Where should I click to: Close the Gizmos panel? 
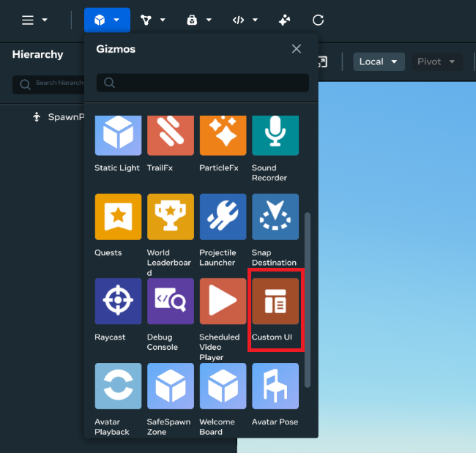[x=296, y=49]
